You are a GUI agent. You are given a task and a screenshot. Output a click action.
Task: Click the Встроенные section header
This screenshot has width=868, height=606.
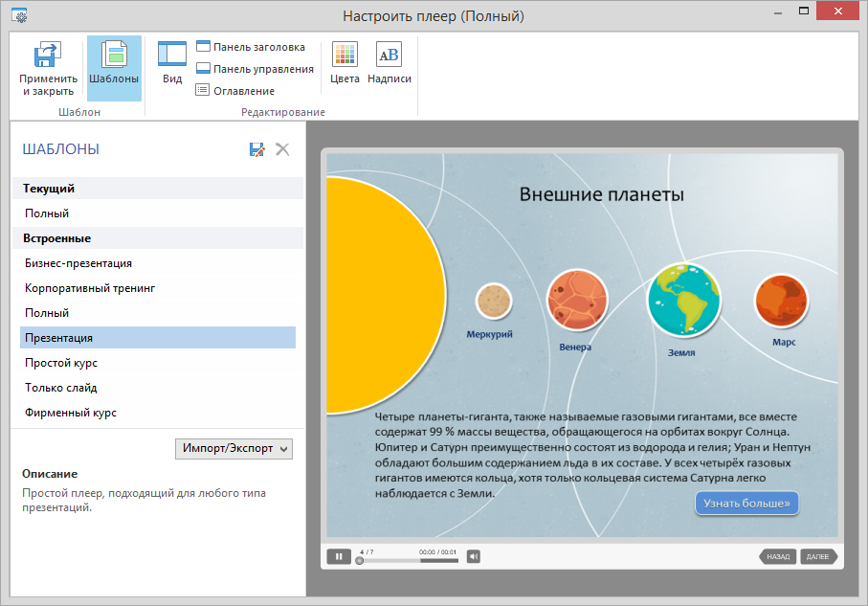coord(158,238)
